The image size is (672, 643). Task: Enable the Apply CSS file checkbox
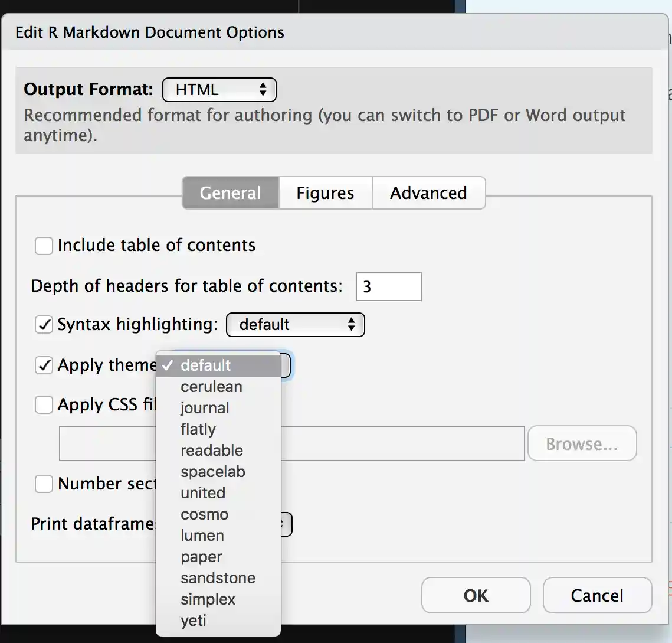[44, 405]
